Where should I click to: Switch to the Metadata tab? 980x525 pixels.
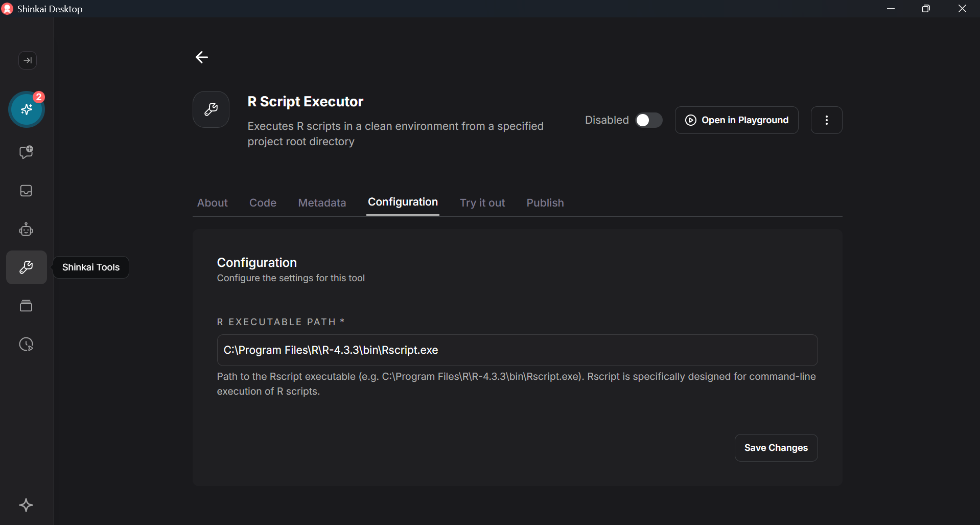click(x=321, y=203)
